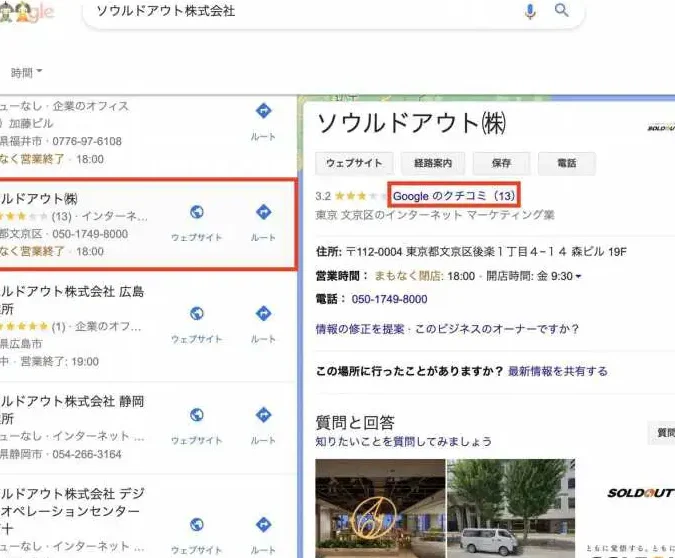Click the microphone voice search icon
The height and width of the screenshot is (558, 675).
click(529, 11)
